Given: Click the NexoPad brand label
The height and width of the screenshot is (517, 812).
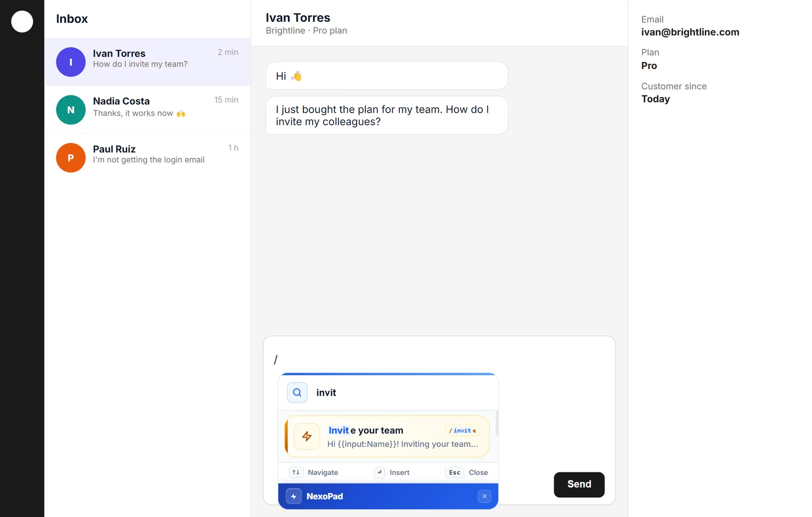Looking at the screenshot, I should (325, 496).
